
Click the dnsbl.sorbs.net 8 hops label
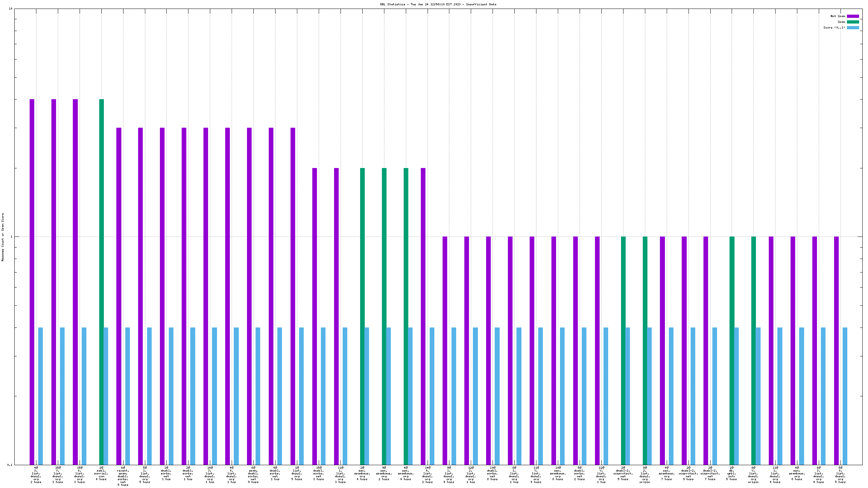[493, 473]
